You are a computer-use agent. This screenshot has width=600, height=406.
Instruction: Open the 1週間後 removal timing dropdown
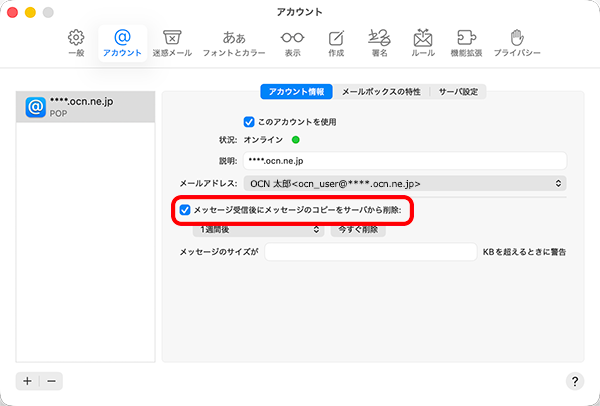(246, 230)
